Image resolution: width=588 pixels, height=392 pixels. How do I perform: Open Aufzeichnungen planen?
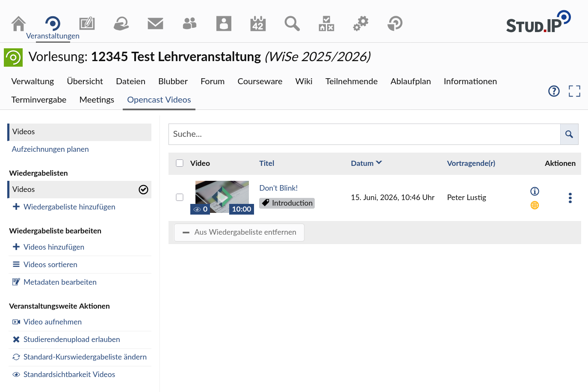pyautogui.click(x=50, y=149)
